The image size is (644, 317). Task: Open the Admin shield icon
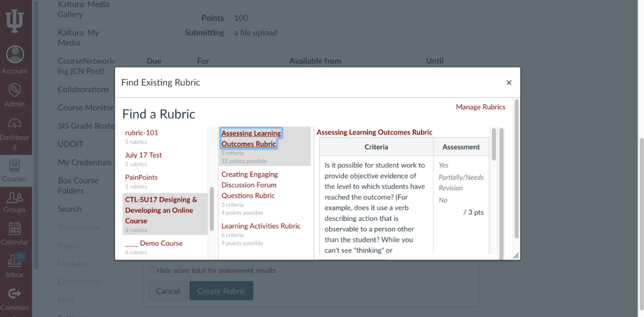[x=15, y=89]
